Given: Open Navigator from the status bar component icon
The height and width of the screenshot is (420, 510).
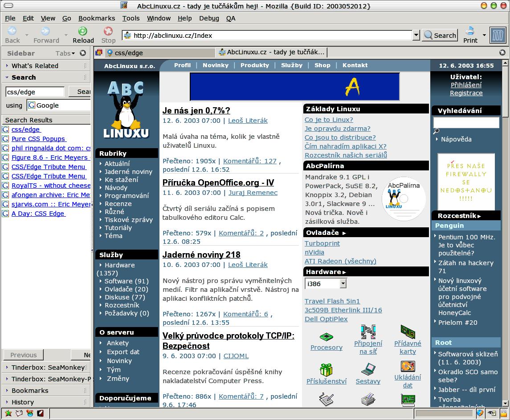Looking at the screenshot, I should click(x=8, y=413).
